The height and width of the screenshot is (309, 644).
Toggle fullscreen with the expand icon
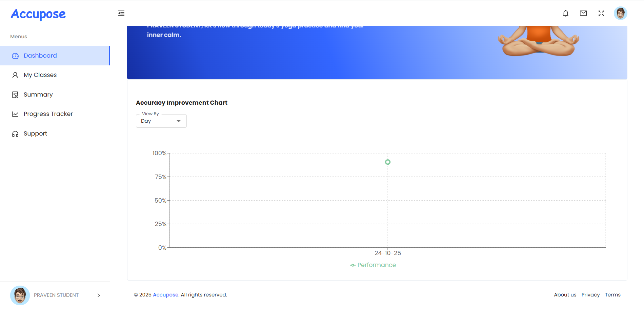pyautogui.click(x=601, y=13)
